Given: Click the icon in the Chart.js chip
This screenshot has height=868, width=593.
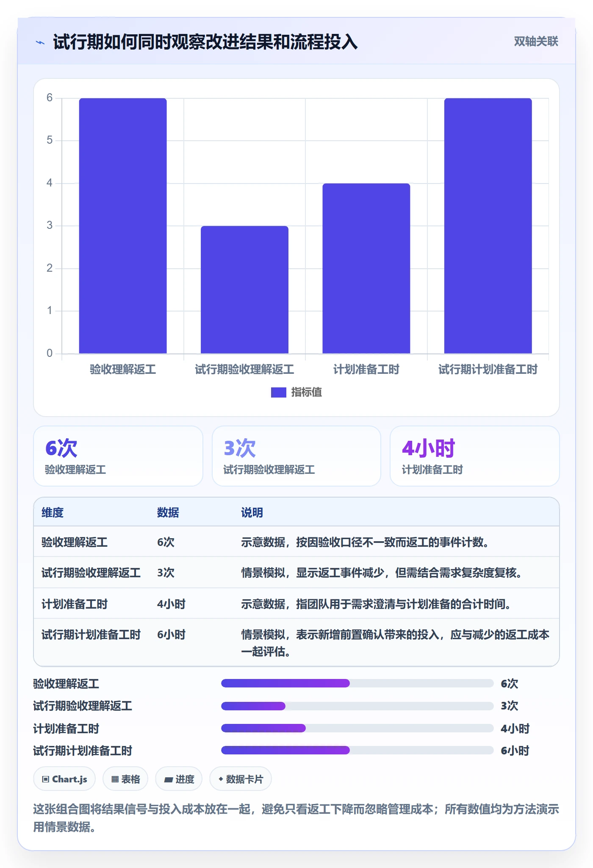Looking at the screenshot, I should pyautogui.click(x=45, y=779).
